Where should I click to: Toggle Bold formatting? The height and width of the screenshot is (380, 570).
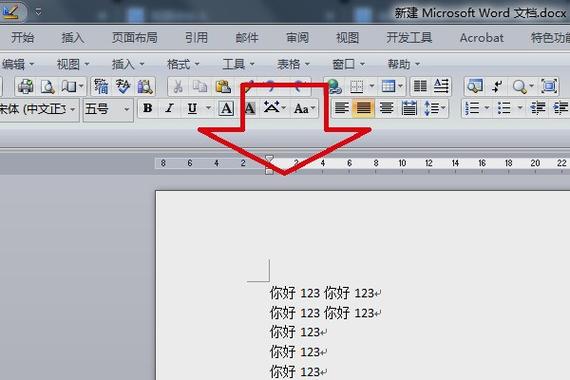[x=148, y=108]
